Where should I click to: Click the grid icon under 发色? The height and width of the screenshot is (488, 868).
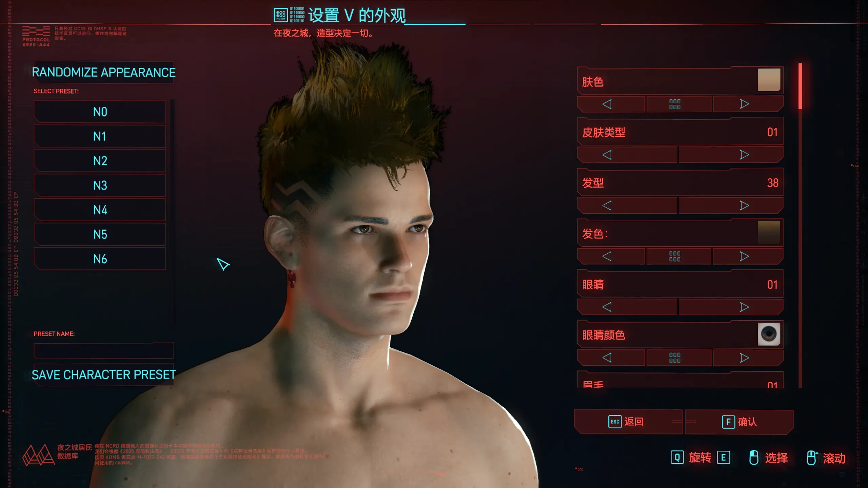pyautogui.click(x=674, y=256)
